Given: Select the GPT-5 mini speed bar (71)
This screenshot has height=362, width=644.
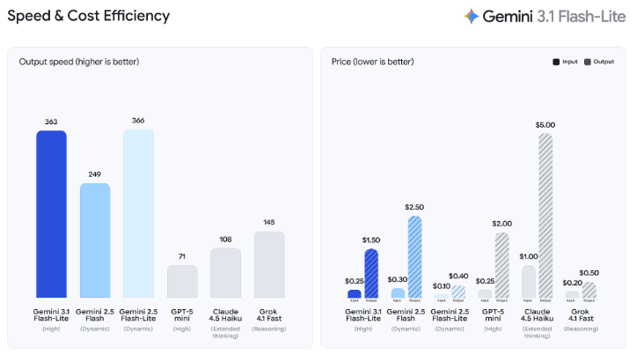Looking at the screenshot, I should click(182, 281).
